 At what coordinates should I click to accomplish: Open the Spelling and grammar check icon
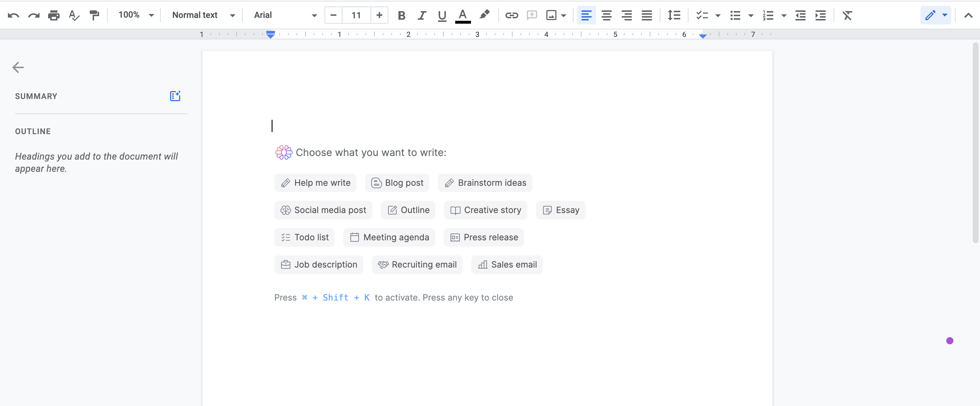click(74, 15)
